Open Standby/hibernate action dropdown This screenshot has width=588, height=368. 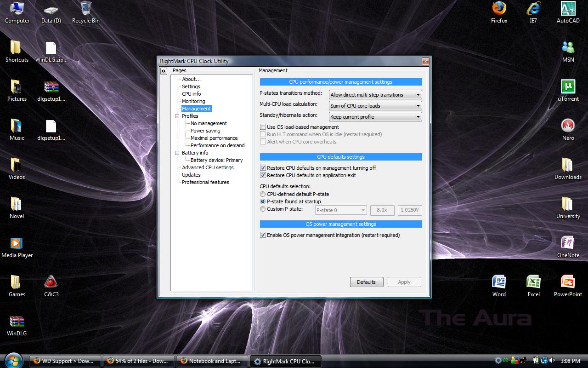point(375,117)
